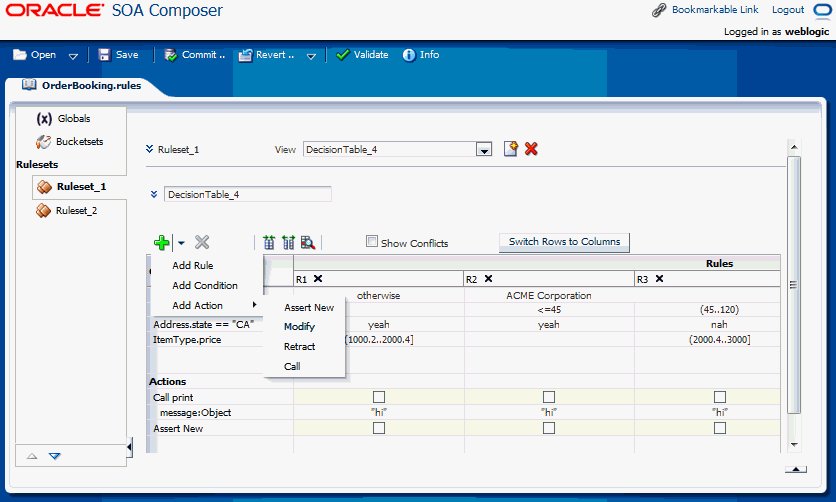Enable the Show Conflicts checkbox

tap(372, 241)
